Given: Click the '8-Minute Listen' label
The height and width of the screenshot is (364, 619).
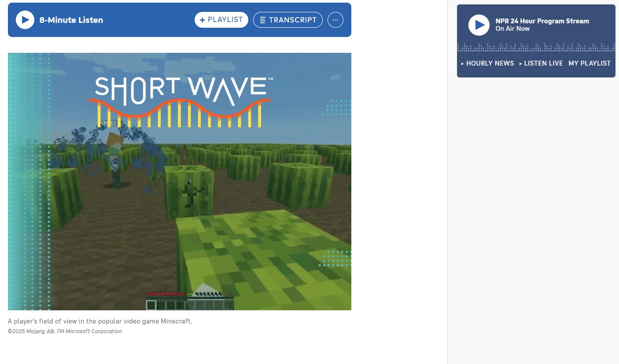Looking at the screenshot, I should pos(71,20).
